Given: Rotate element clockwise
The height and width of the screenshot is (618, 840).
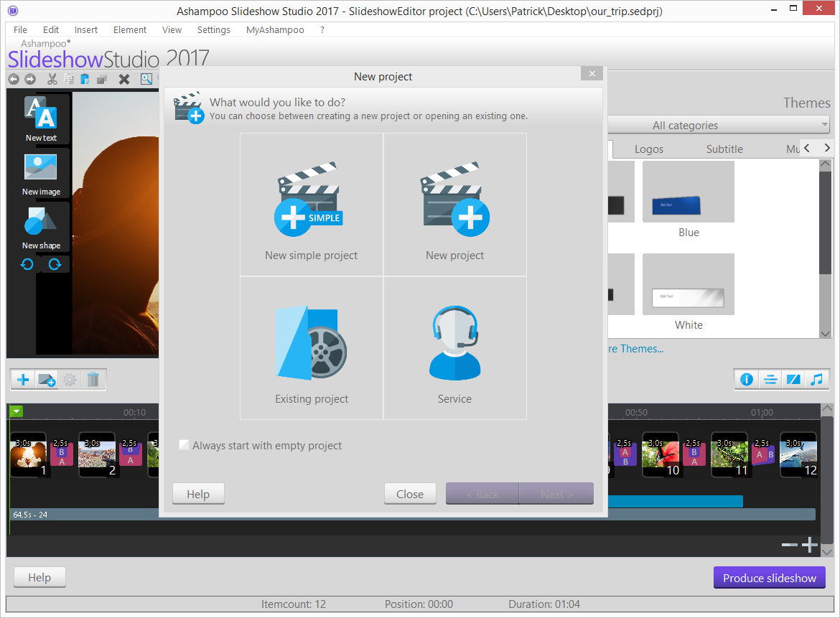Looking at the screenshot, I should coord(55,264).
